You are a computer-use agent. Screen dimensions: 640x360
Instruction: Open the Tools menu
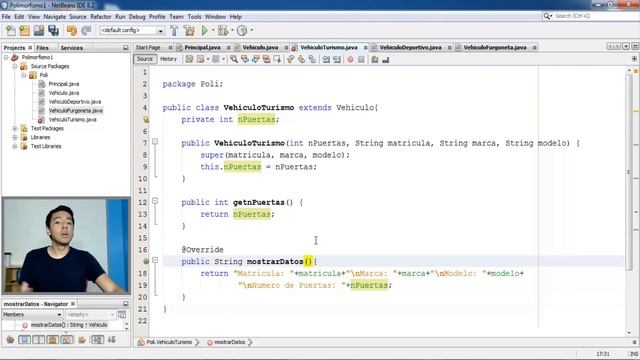coord(195,17)
